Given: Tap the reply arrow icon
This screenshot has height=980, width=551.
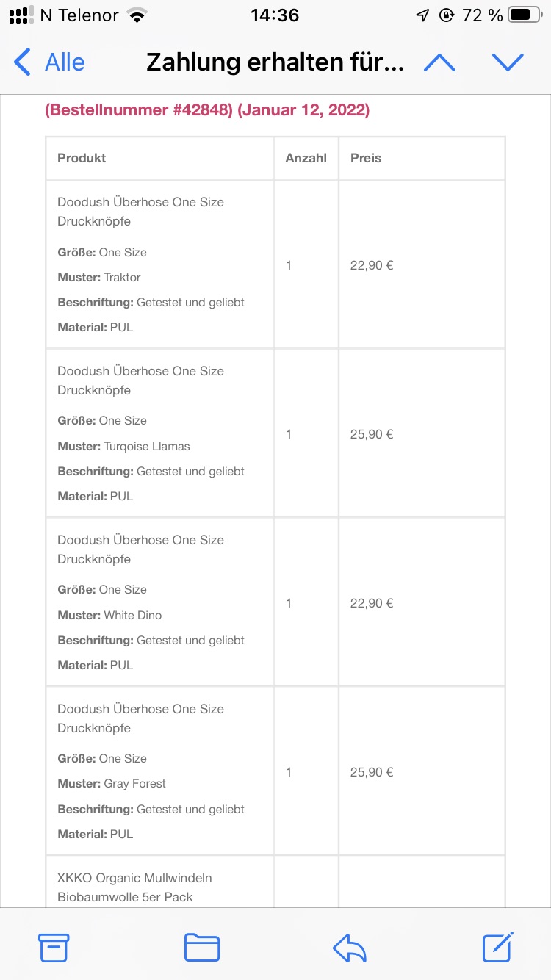Looking at the screenshot, I should [350, 948].
